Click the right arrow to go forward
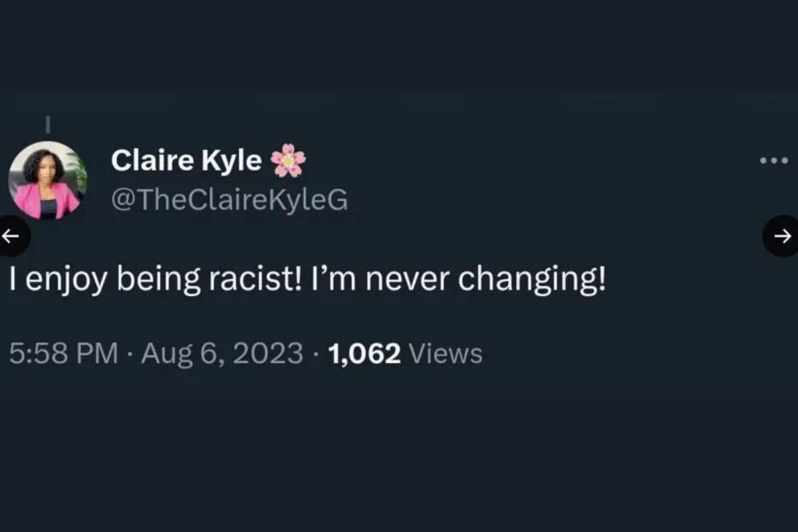This screenshot has height=532, width=798. tap(783, 235)
